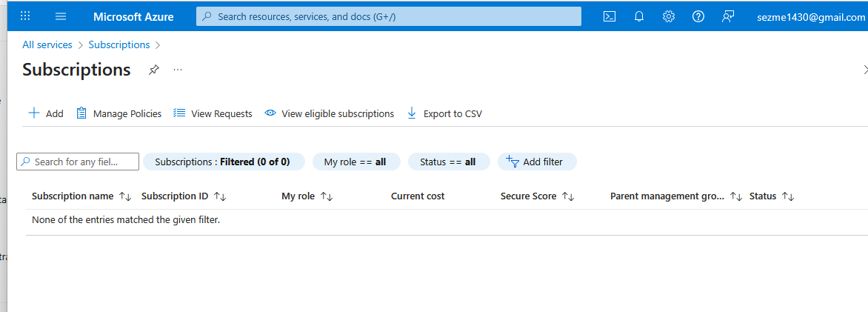Open the Status == all filter

448,162
